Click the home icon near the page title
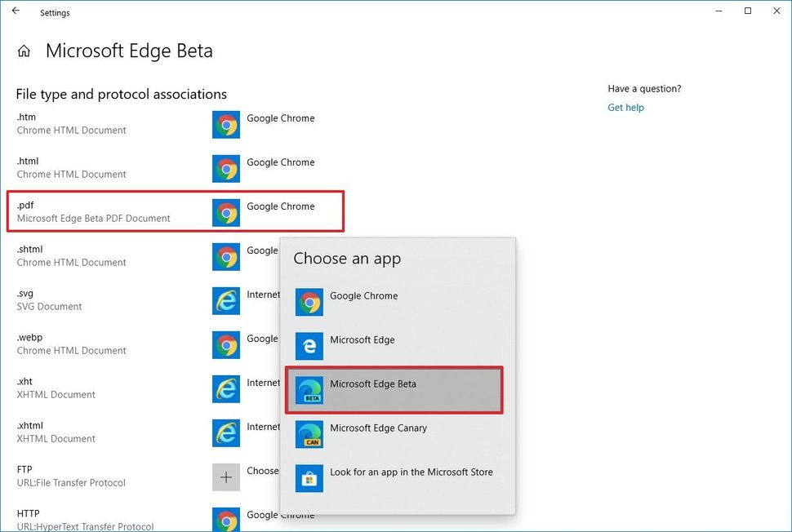 pyautogui.click(x=24, y=50)
